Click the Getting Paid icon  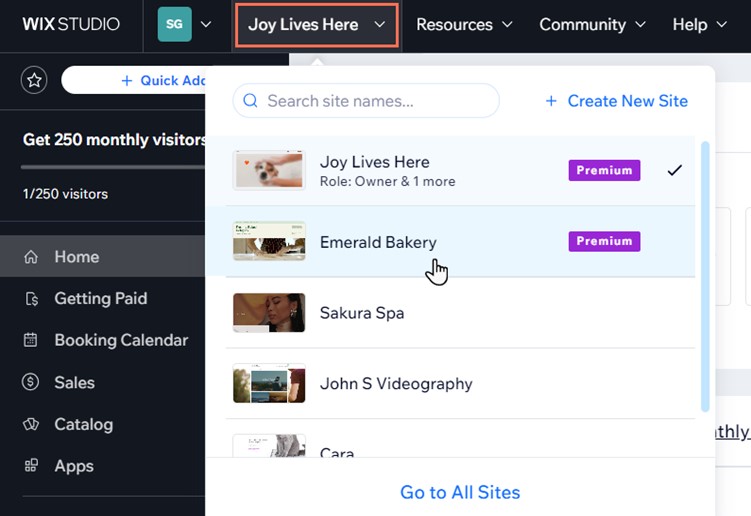coord(31,299)
